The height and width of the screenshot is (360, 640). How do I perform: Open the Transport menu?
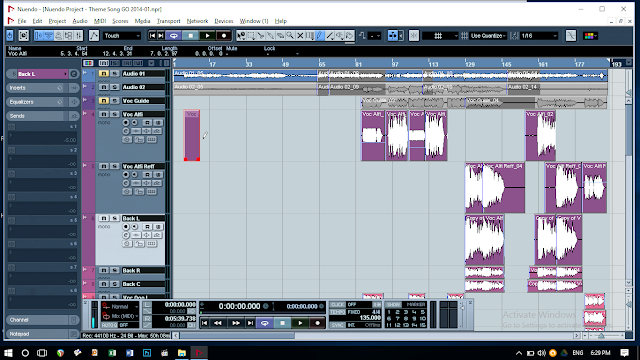(169, 21)
